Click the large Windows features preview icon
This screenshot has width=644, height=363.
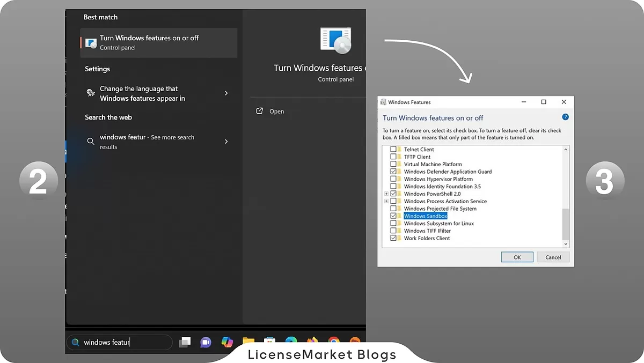[336, 40]
